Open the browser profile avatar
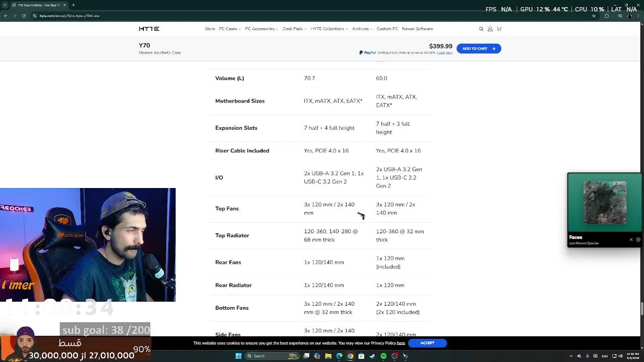 tap(630, 16)
